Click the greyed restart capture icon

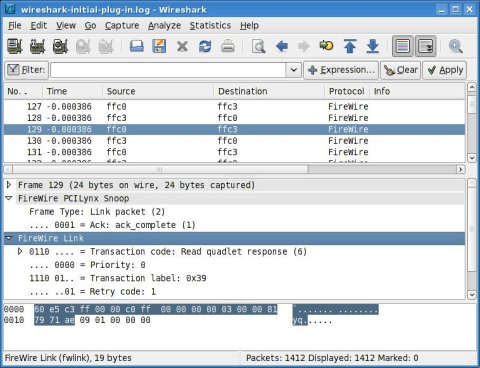[106, 46]
